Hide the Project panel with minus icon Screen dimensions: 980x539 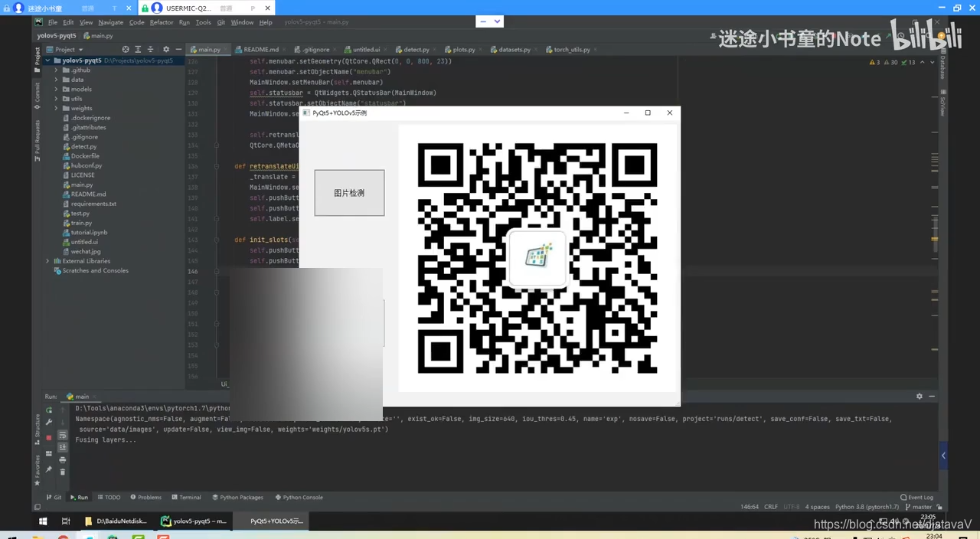(x=178, y=50)
